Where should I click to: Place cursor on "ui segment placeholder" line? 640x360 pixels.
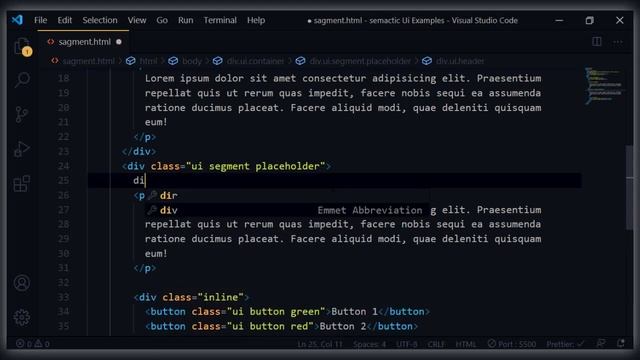(226, 166)
